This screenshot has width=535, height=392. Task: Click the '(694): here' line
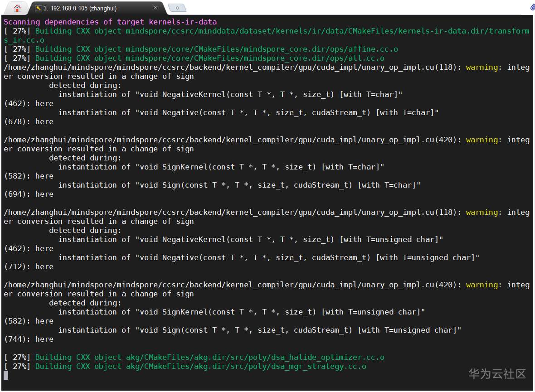coord(29,194)
